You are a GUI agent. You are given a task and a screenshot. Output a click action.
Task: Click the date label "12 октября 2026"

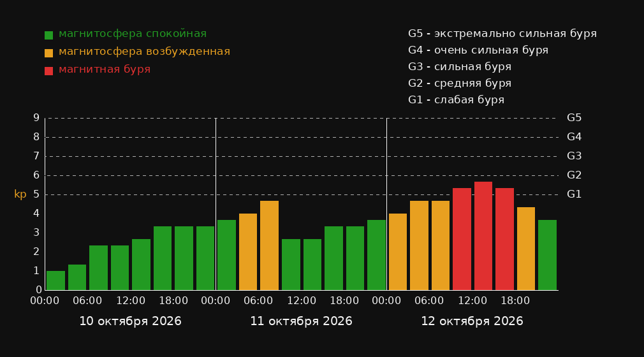click(x=472, y=321)
